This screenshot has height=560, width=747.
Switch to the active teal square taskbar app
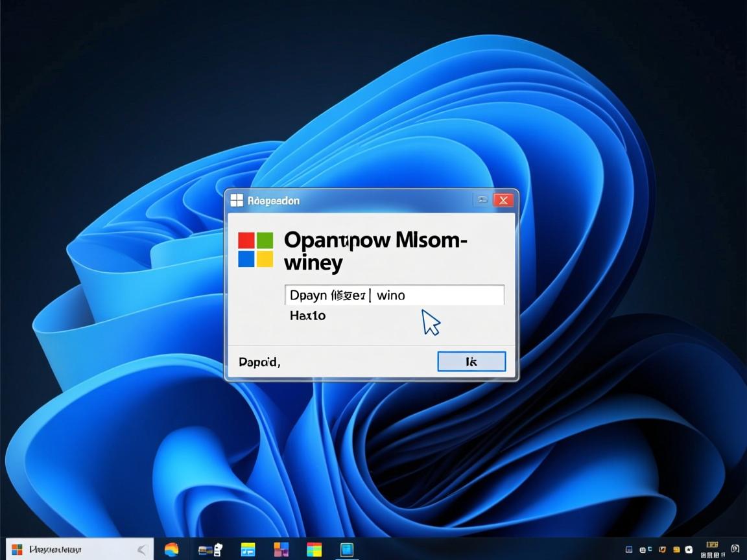pos(347,550)
